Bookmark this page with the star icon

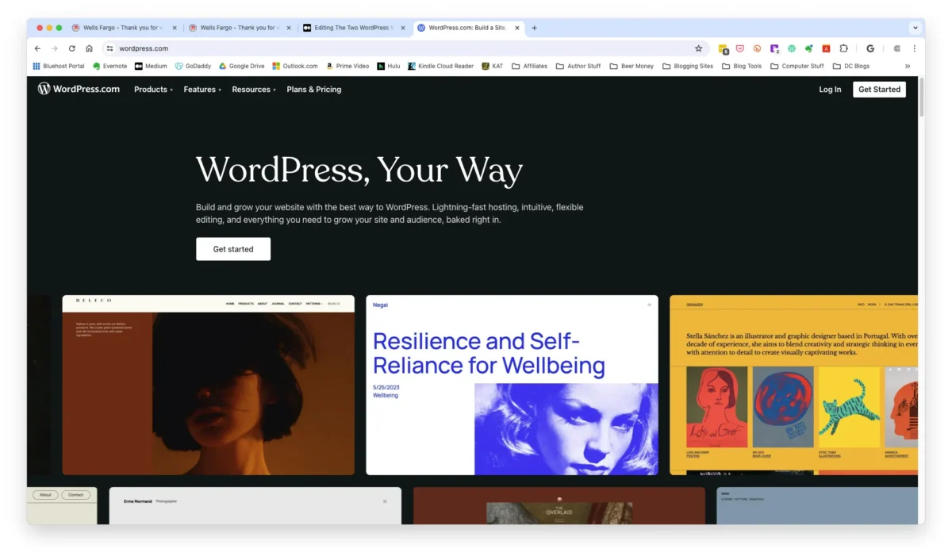pos(698,48)
